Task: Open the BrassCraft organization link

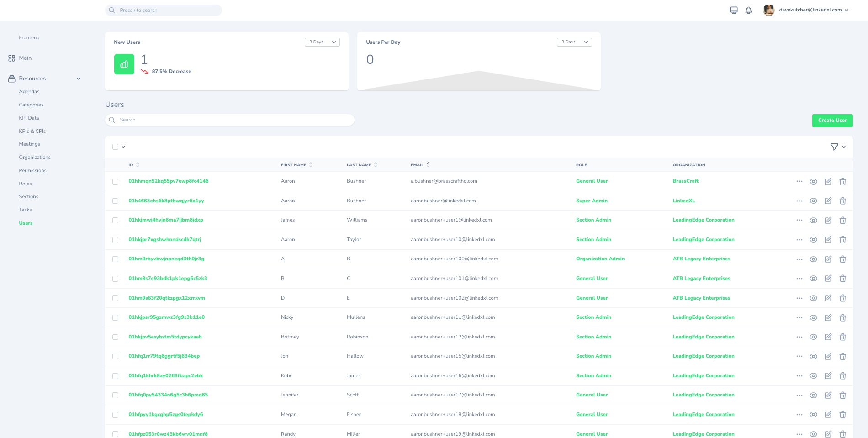Action: pyautogui.click(x=685, y=181)
